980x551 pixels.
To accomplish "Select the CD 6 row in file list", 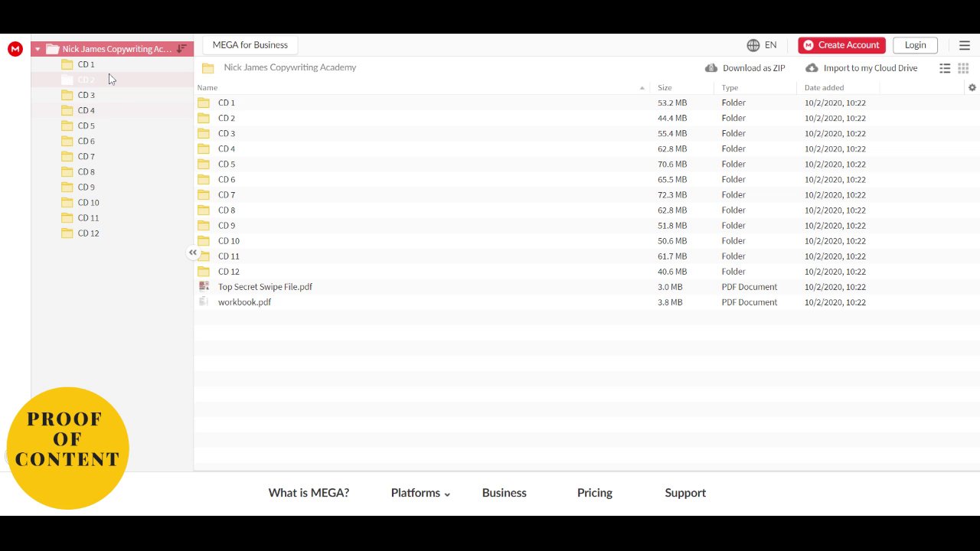I will (586, 179).
